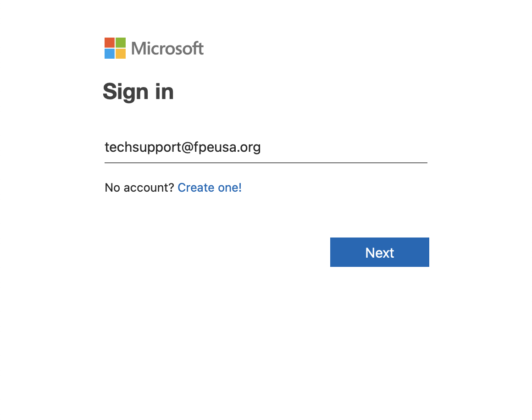
Task: Focus the email field showing techsupport@fpeusa.org
Action: click(266, 148)
